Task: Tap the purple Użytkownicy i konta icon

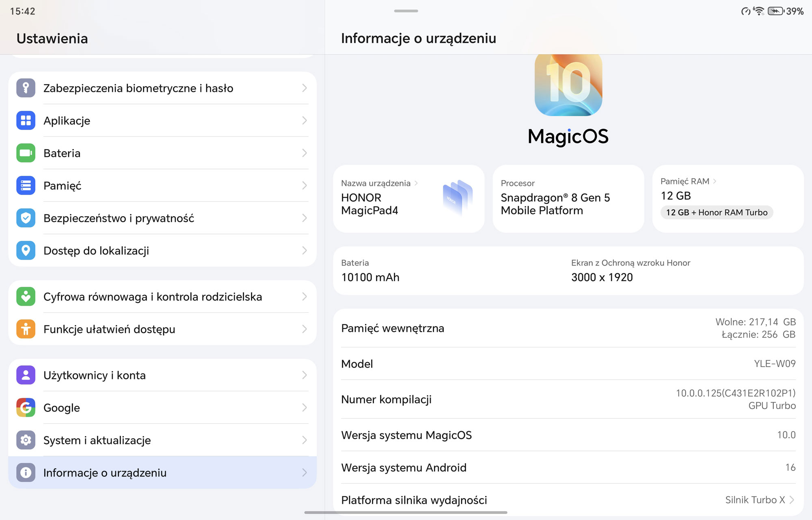Action: (26, 375)
